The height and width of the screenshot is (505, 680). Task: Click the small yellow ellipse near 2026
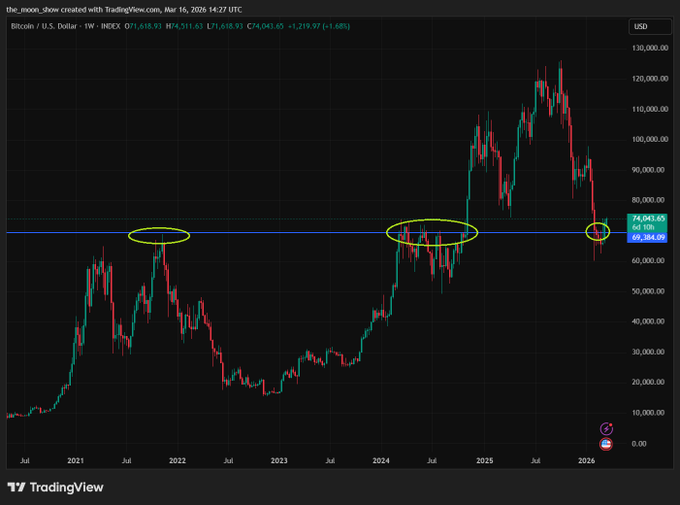click(x=598, y=232)
